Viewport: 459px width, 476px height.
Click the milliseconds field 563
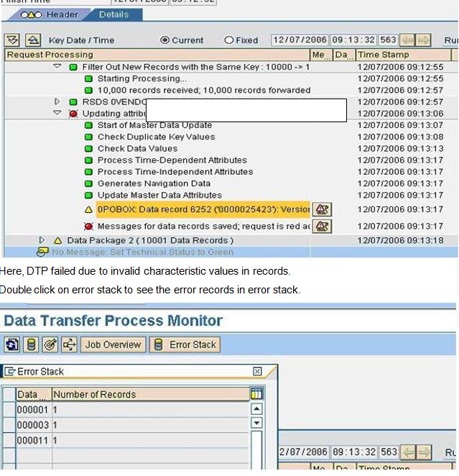pyautogui.click(x=388, y=40)
